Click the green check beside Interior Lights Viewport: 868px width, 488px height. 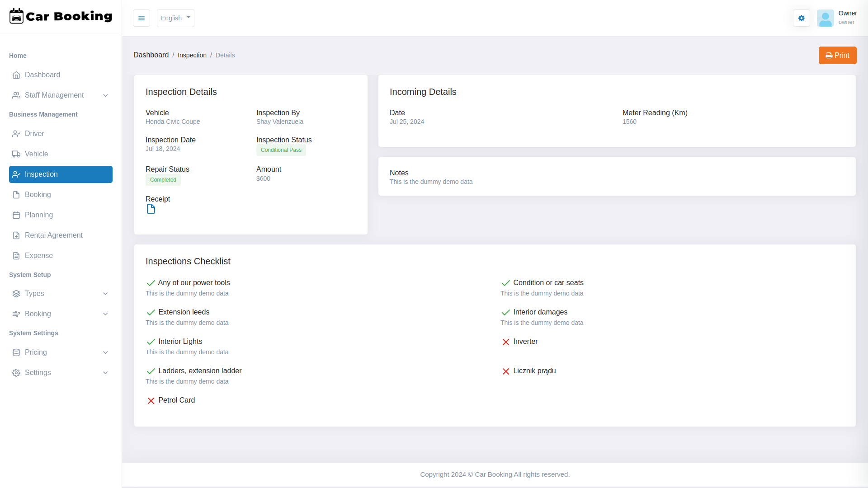point(151,342)
